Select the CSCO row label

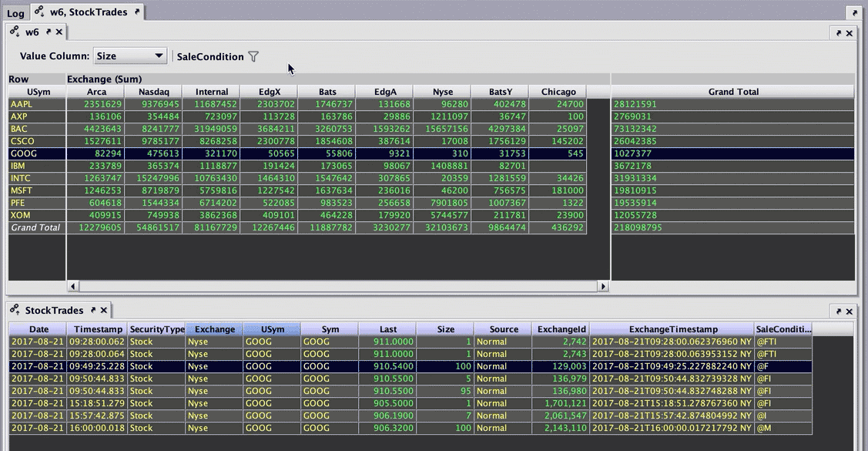38,141
